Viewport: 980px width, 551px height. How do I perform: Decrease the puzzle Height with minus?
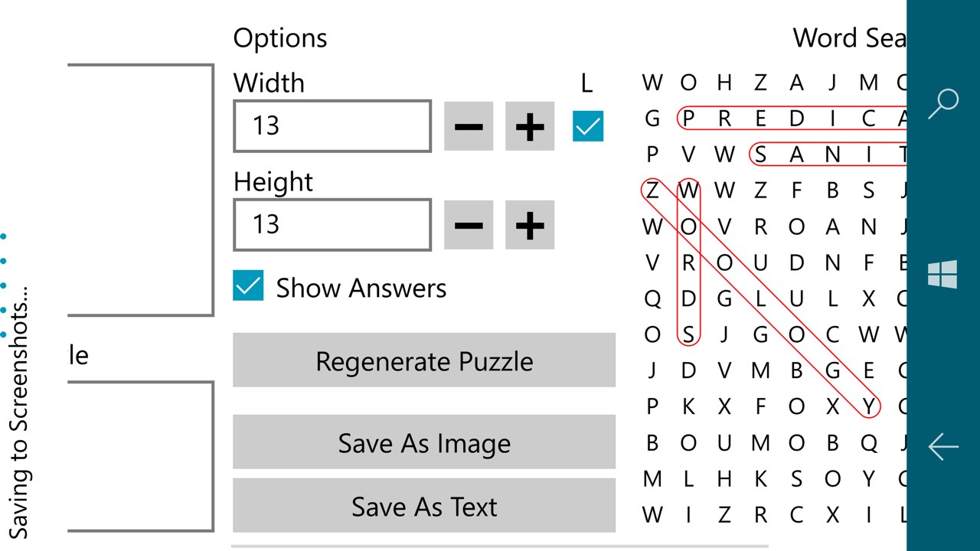tap(468, 225)
